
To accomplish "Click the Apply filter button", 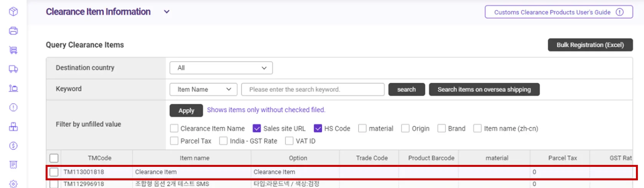I will point(186,111).
